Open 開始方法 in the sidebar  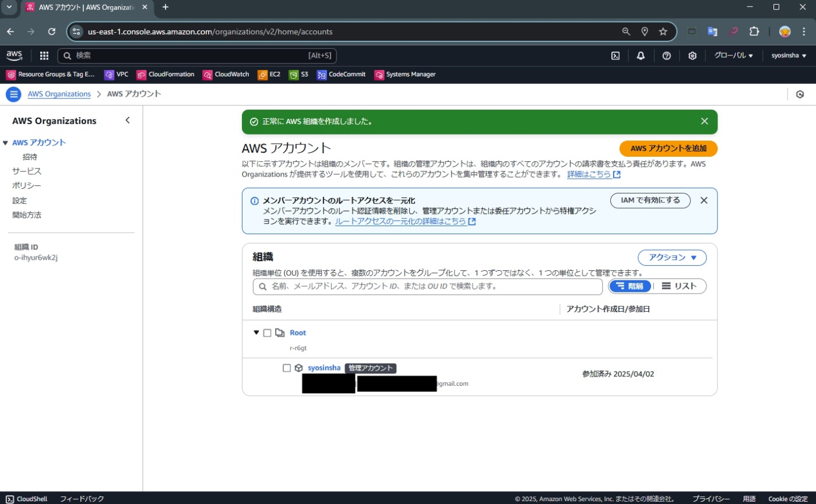tap(27, 215)
